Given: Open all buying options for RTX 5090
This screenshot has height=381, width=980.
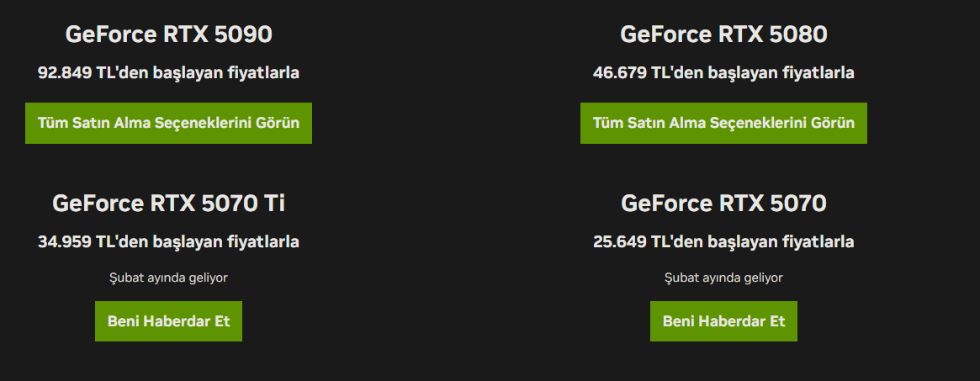Looking at the screenshot, I should click(168, 123).
